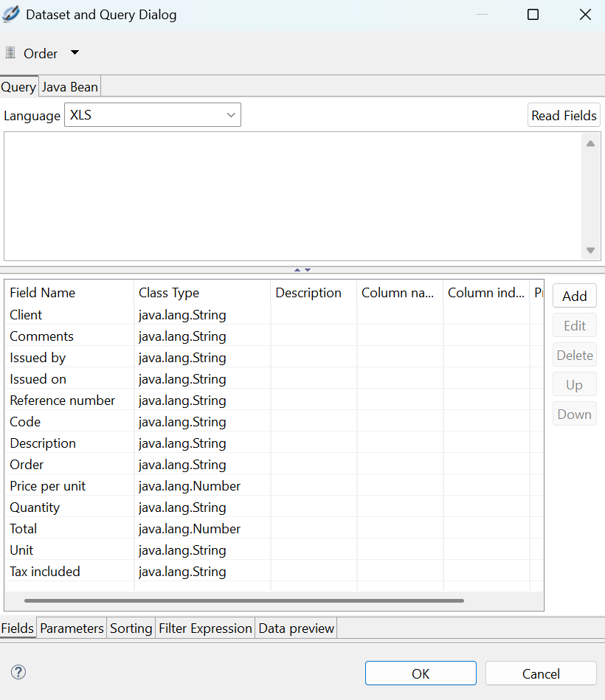The image size is (605, 700).
Task: Cancel the Dataset and Query Dialog
Action: point(541,673)
